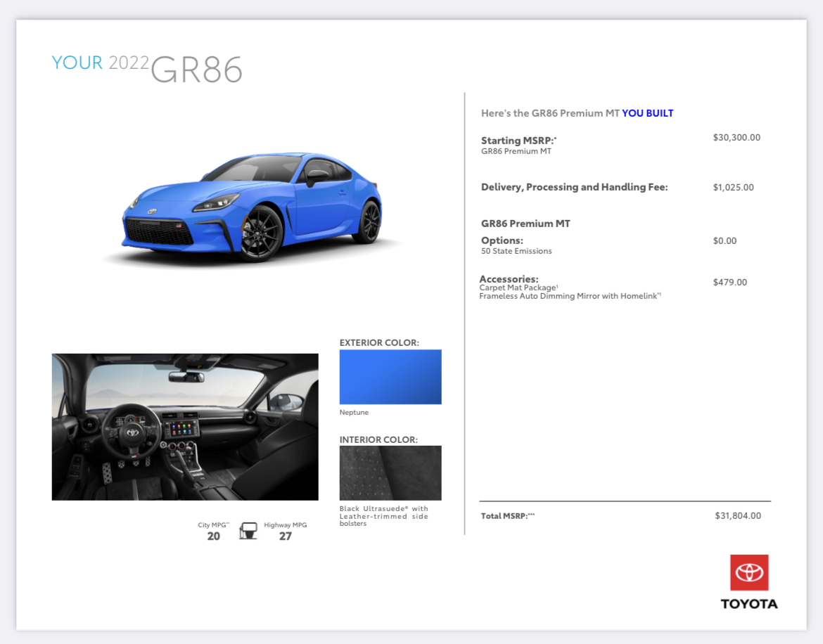Click the Toyota logo emblem

click(x=749, y=572)
